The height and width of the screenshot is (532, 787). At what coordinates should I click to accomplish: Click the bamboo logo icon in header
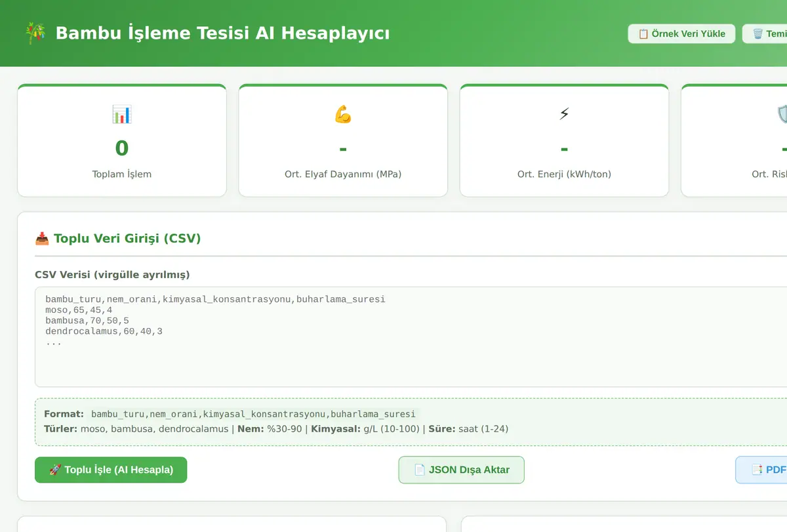click(35, 33)
